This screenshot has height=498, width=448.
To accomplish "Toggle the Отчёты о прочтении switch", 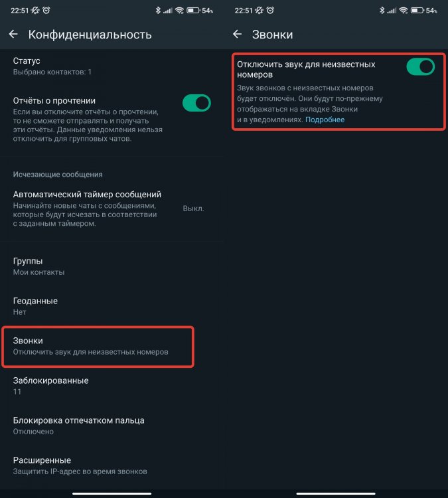I will [x=196, y=103].
